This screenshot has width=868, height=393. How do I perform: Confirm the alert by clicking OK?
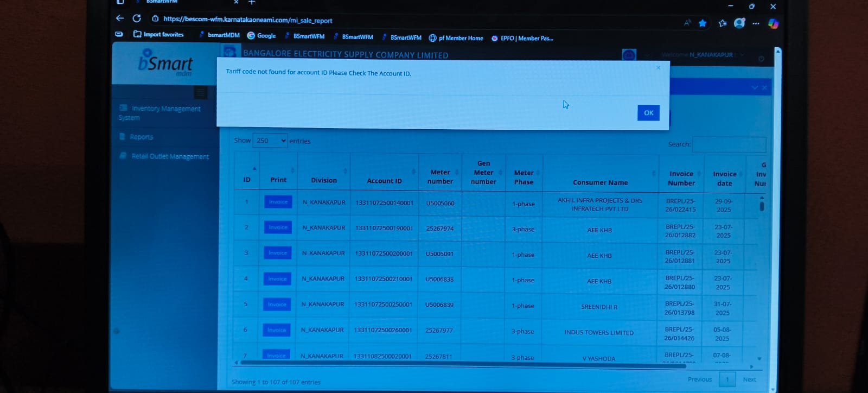[x=648, y=113]
